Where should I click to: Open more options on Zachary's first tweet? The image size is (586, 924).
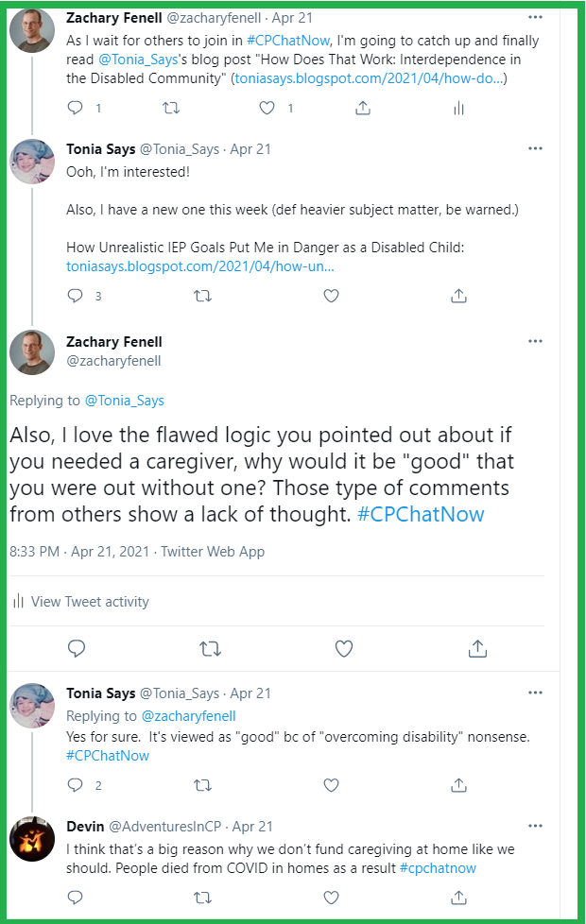(x=535, y=18)
